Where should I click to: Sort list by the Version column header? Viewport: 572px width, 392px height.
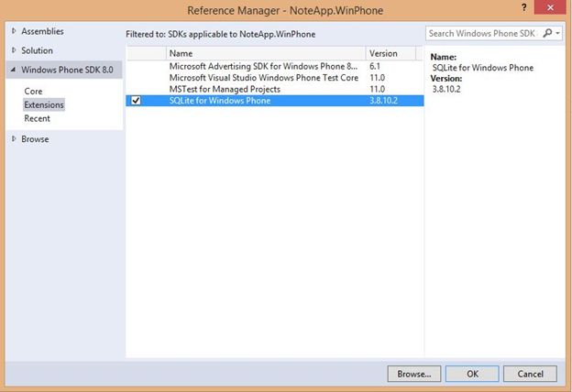tap(390, 53)
